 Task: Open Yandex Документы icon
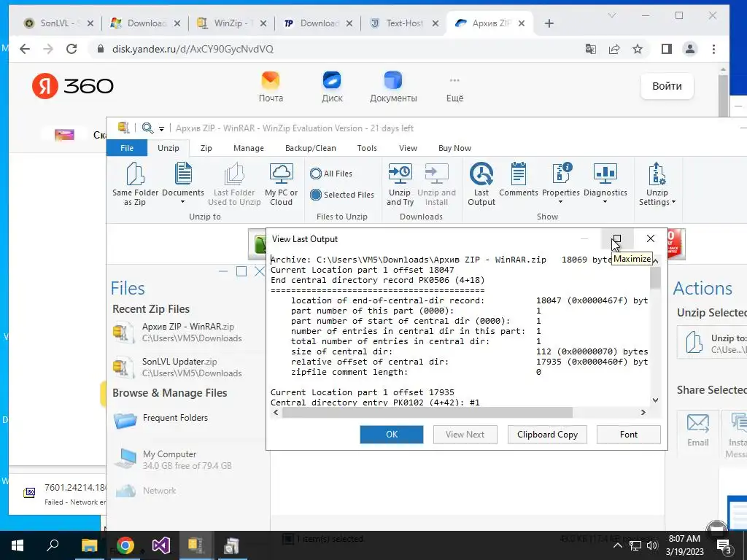tap(393, 80)
